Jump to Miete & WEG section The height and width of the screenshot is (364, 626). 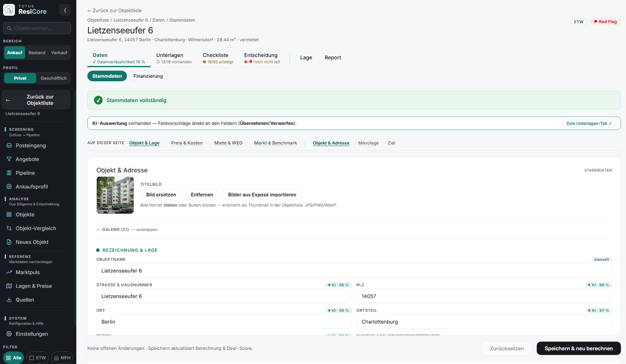(228, 143)
